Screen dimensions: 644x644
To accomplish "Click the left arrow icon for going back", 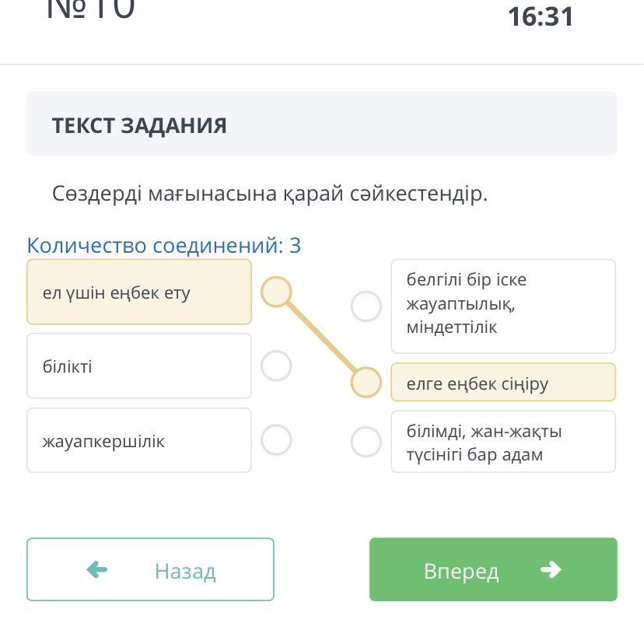I will click(x=96, y=570).
